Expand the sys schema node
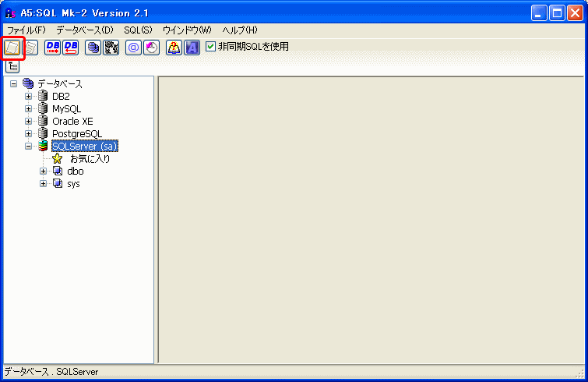 [43, 184]
